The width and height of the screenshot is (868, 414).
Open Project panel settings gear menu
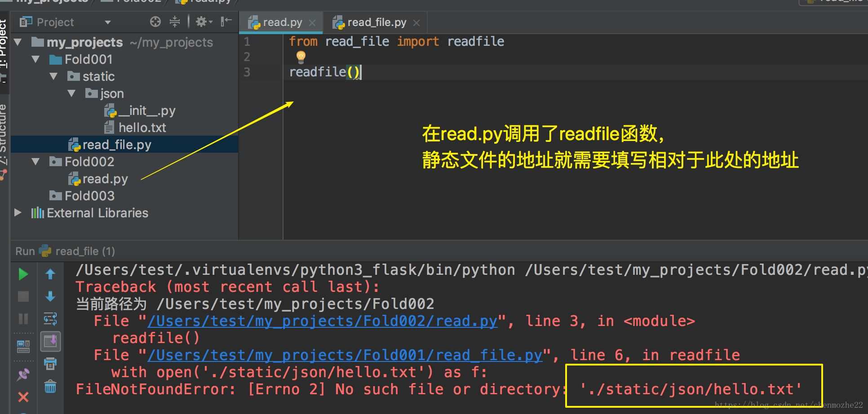click(204, 22)
